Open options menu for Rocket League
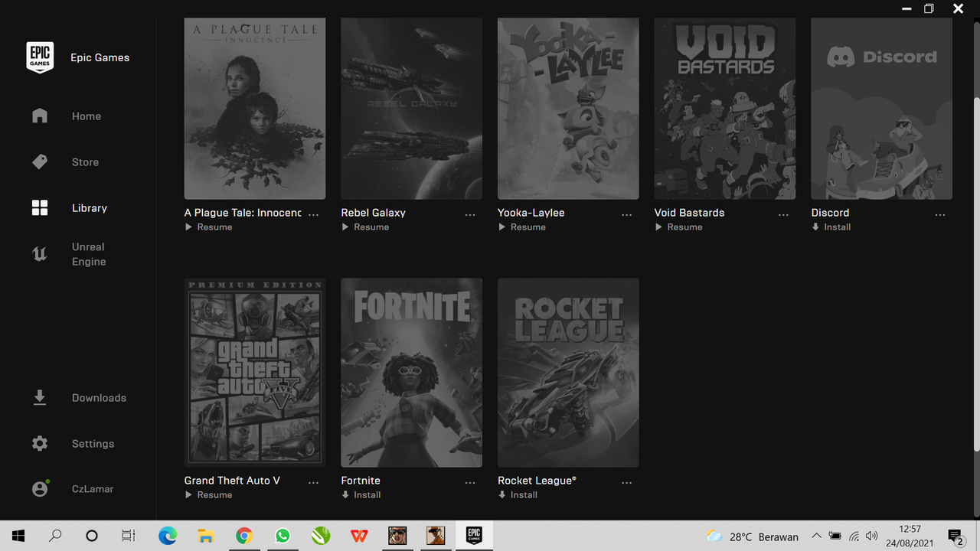Screen dimensions: 980x551 627,483
